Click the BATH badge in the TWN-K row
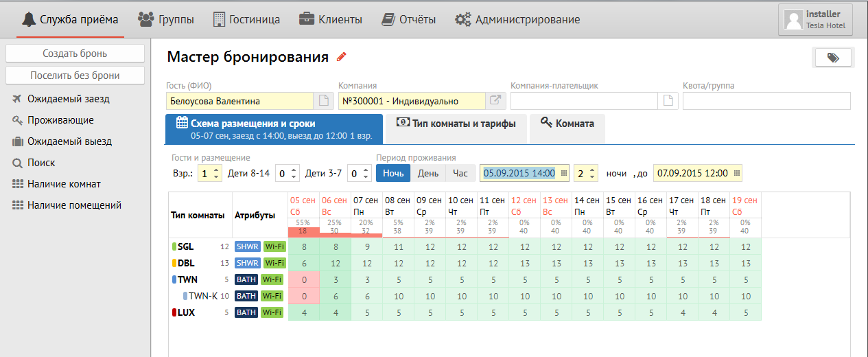Screen dimensions: 868x357 click(247, 296)
